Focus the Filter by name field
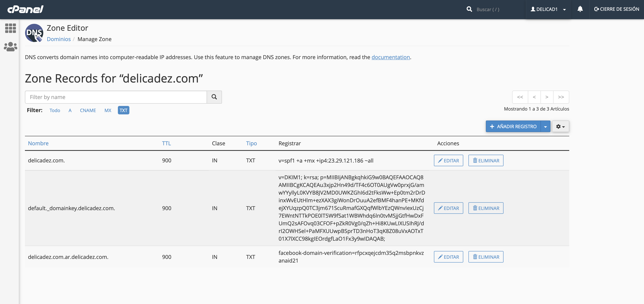 tap(116, 97)
